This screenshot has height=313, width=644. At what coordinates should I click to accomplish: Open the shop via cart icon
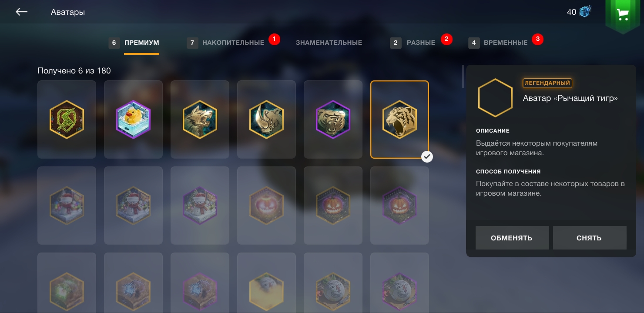[x=623, y=15]
